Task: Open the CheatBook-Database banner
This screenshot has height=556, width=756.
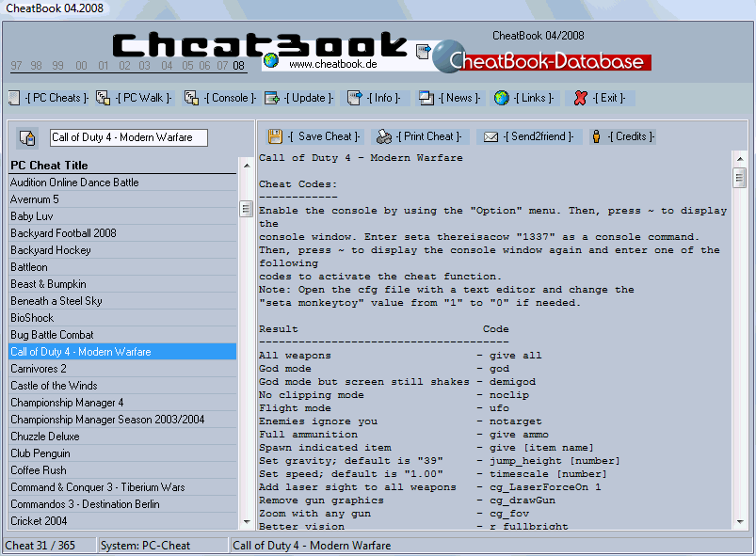Action: (x=544, y=59)
